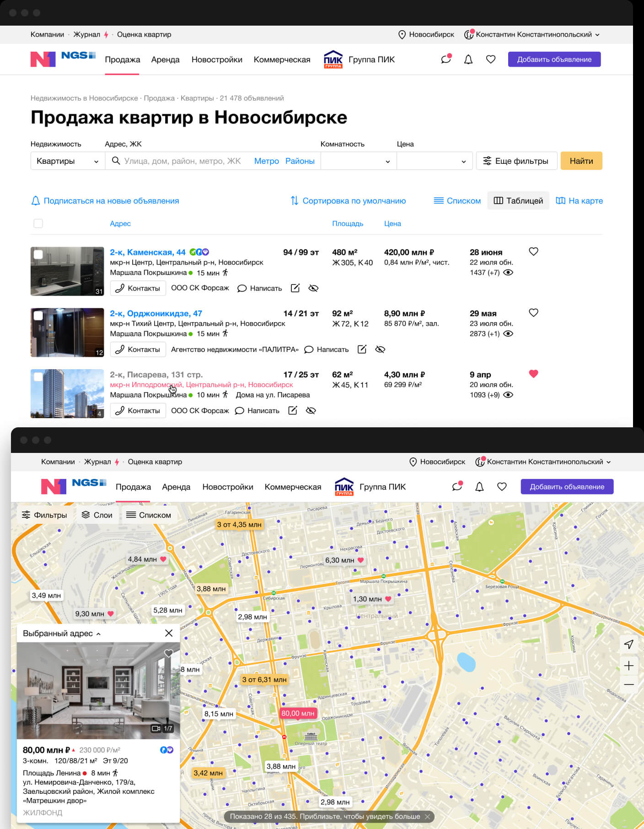Switch to the Аренда tab in top navigation
Viewport: 644px width, 829px height.
(165, 59)
